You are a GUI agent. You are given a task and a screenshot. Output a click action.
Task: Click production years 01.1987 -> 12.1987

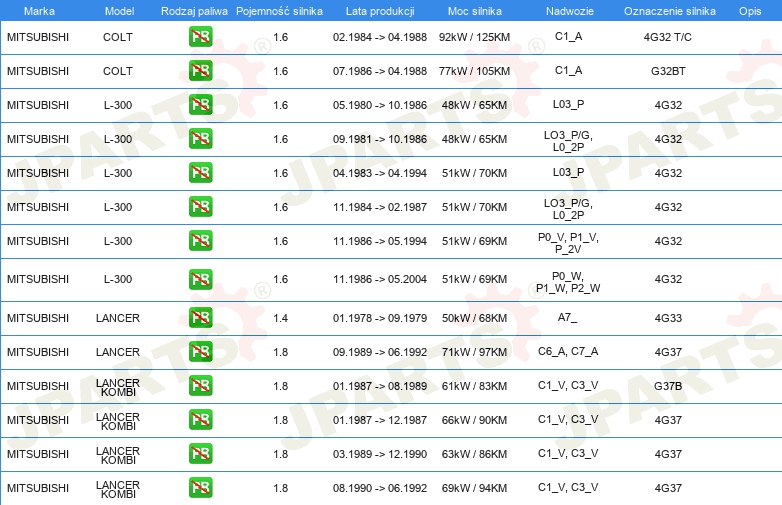point(380,420)
